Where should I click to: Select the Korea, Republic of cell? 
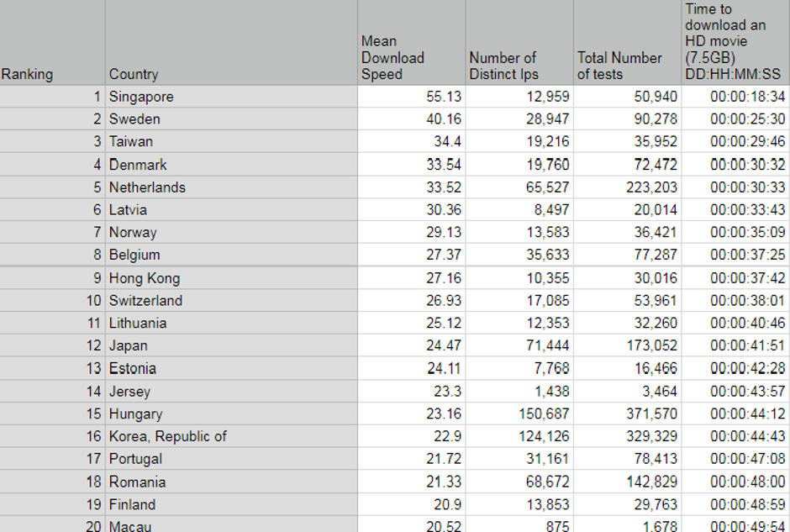click(231, 436)
